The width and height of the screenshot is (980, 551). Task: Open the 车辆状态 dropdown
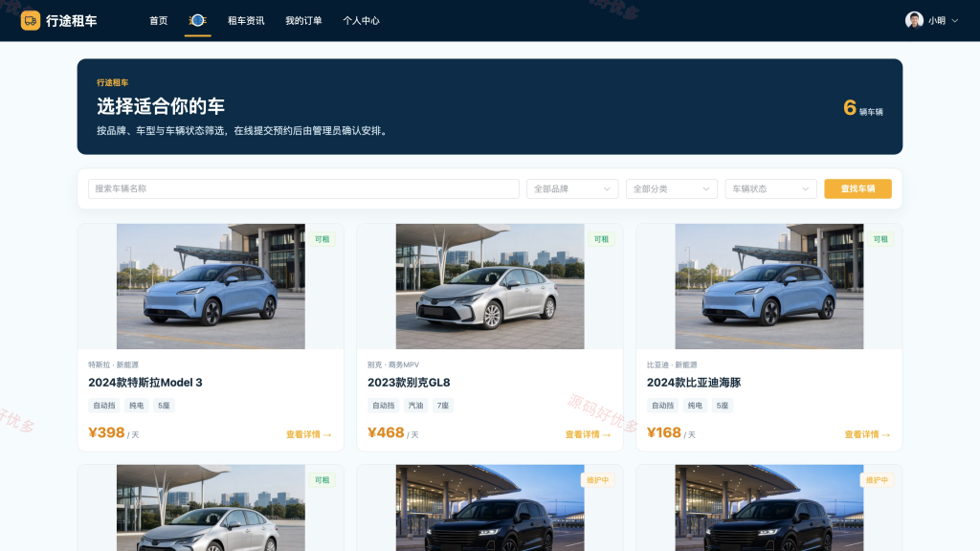tap(770, 188)
